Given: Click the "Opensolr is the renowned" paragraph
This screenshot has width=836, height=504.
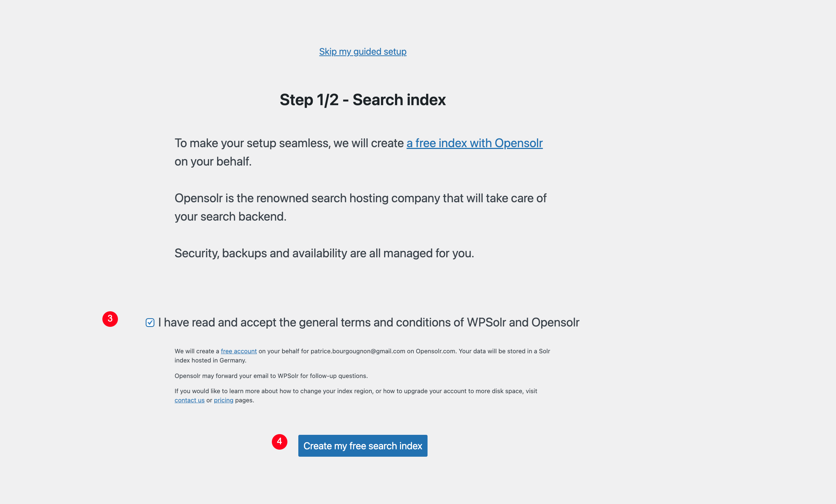Looking at the screenshot, I should (x=360, y=198).
